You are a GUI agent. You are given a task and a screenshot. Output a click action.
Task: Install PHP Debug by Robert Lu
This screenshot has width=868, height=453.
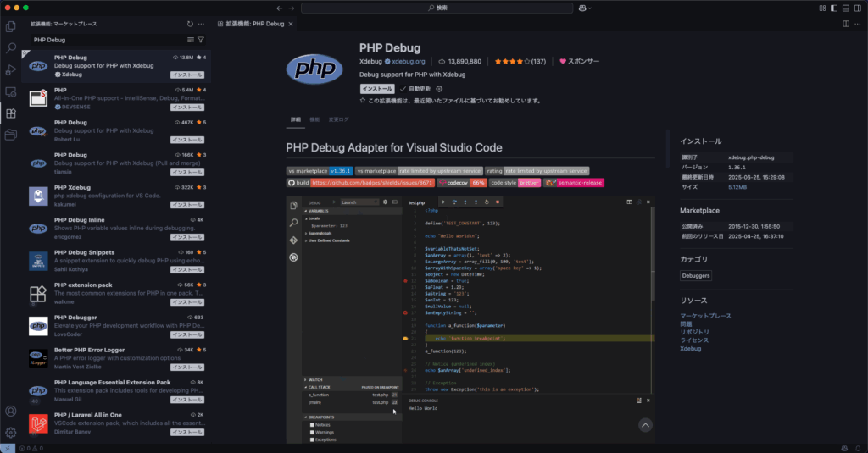click(187, 140)
